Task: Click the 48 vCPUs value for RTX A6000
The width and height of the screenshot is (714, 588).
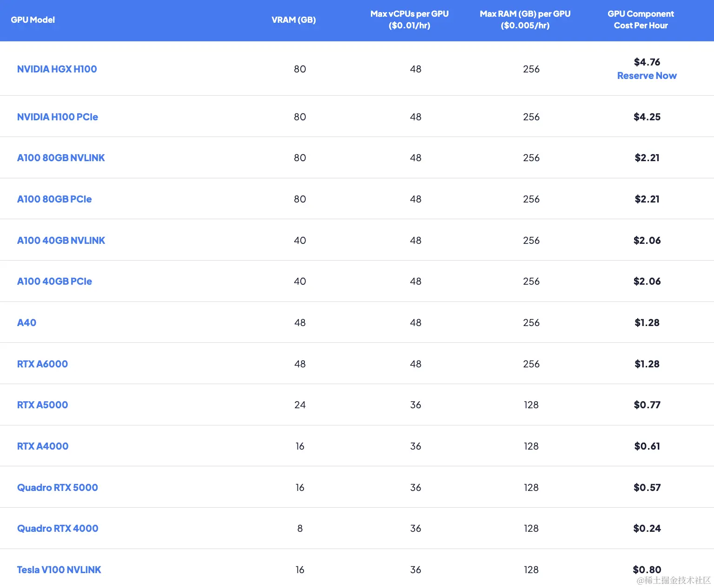Action: pyautogui.click(x=416, y=364)
